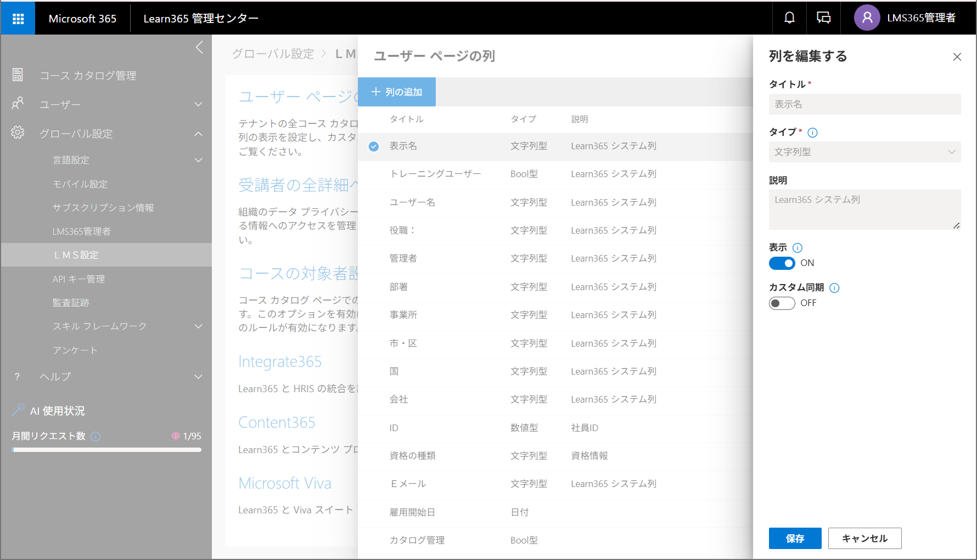Select the 国 row
Image resolution: width=977 pixels, height=560 pixels.
click(x=555, y=372)
